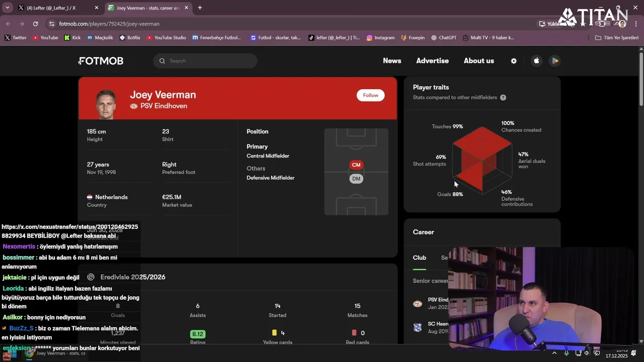Select the DM position badge on pitch
This screenshot has width=644, height=362.
point(356,178)
